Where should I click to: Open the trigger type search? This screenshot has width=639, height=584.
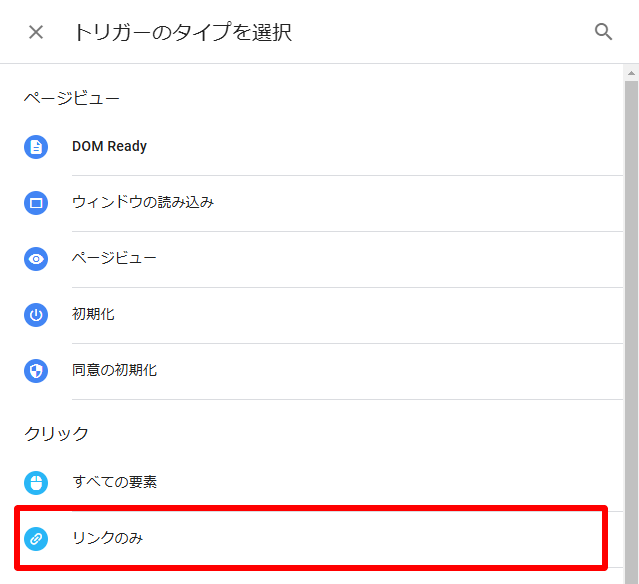pyautogui.click(x=603, y=32)
